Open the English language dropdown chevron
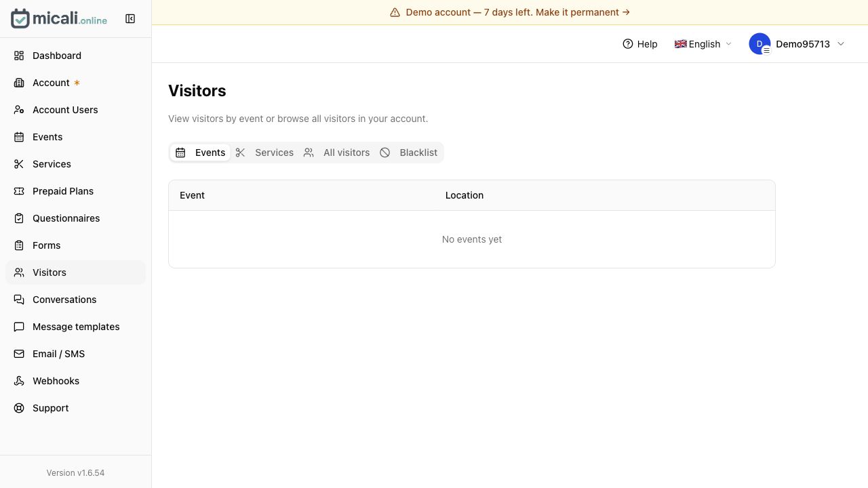 pyautogui.click(x=729, y=44)
